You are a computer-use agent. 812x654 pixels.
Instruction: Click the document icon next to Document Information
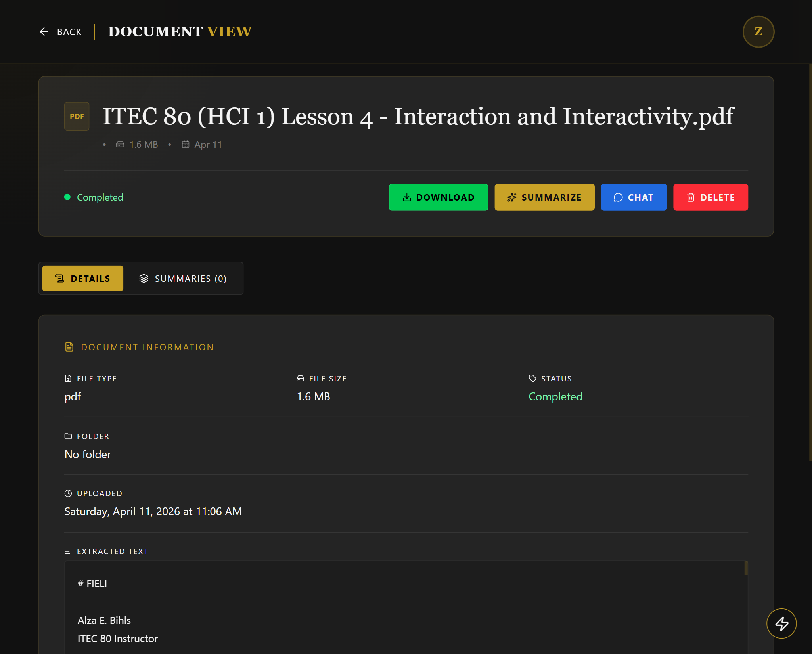click(x=70, y=346)
